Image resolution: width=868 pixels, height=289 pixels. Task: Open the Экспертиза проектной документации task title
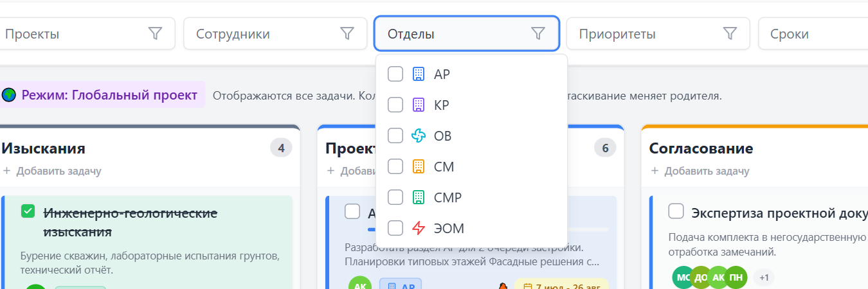(x=779, y=212)
